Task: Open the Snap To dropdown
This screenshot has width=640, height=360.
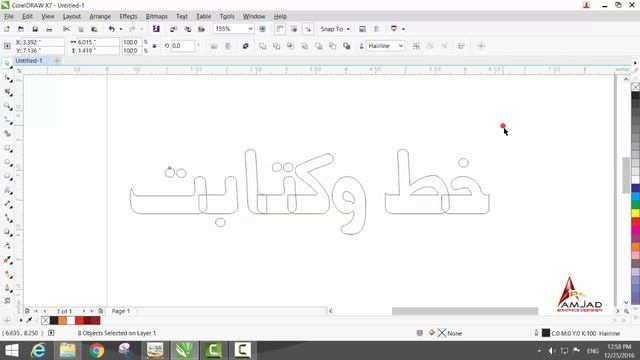Action: (336, 29)
